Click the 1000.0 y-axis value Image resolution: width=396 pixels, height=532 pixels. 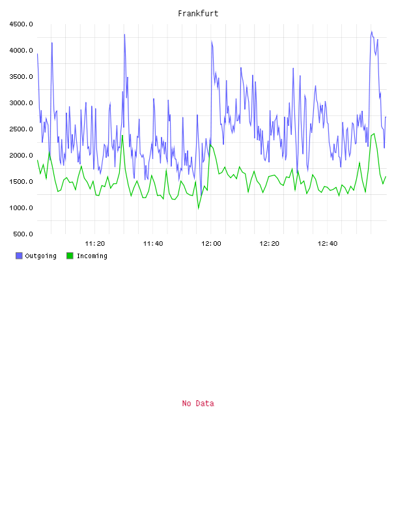click(x=21, y=208)
